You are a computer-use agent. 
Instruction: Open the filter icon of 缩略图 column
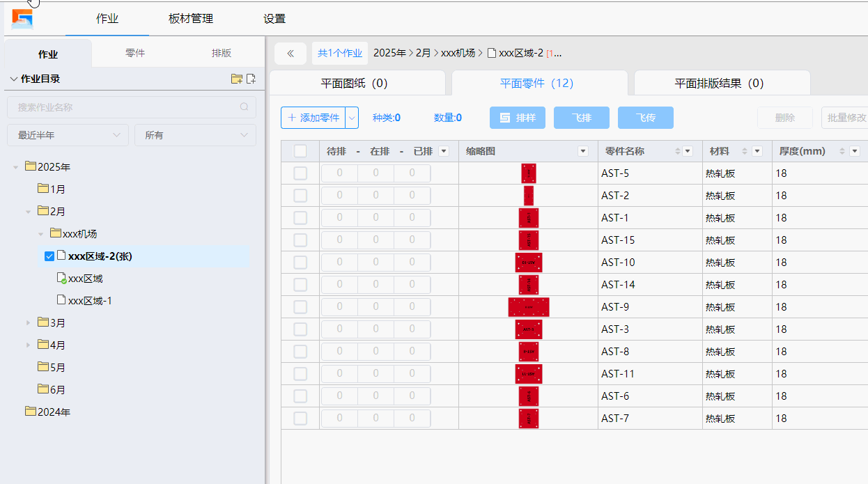(x=583, y=151)
